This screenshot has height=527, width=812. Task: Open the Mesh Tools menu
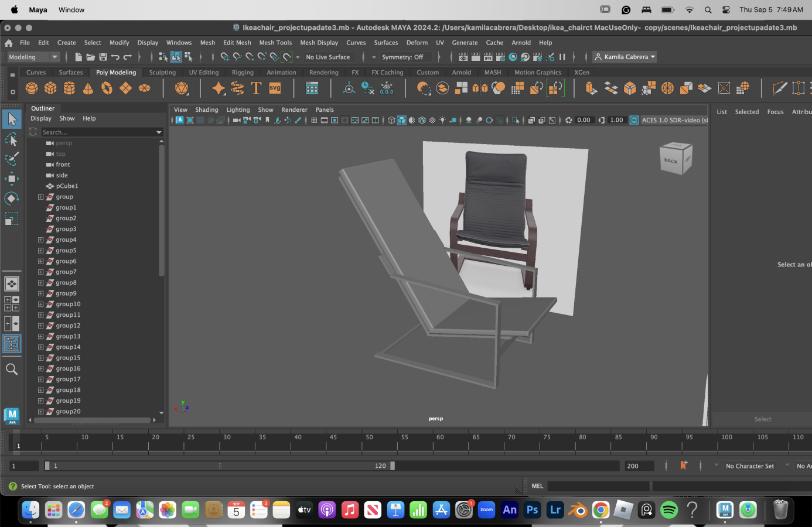pyautogui.click(x=275, y=43)
